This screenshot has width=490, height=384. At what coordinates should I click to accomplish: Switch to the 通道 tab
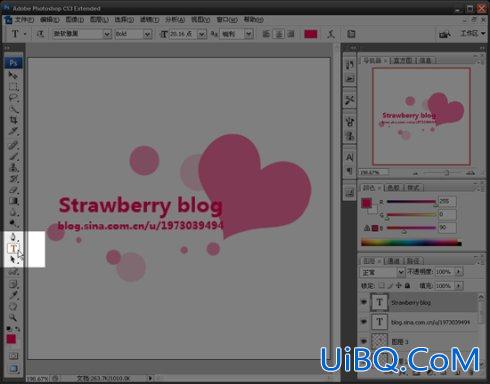tap(393, 261)
